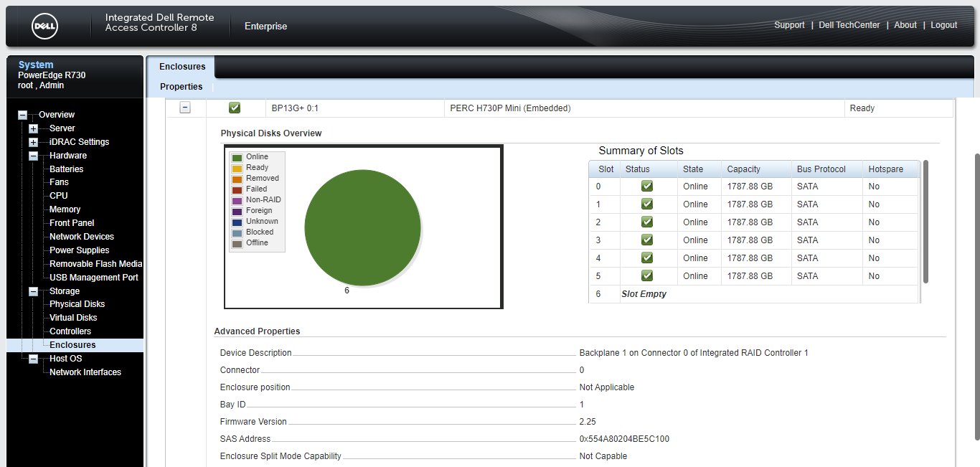Open the Physical Disks page
Image resolution: width=980 pixels, height=467 pixels.
(77, 304)
